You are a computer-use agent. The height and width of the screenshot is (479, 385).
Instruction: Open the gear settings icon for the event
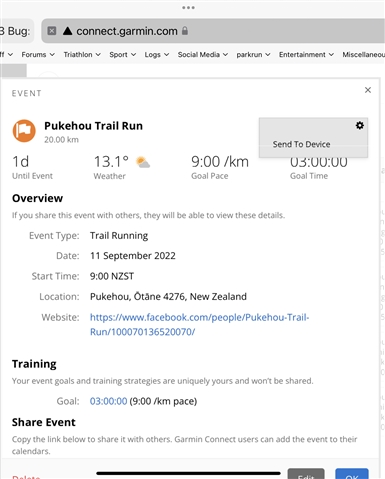[360, 126]
